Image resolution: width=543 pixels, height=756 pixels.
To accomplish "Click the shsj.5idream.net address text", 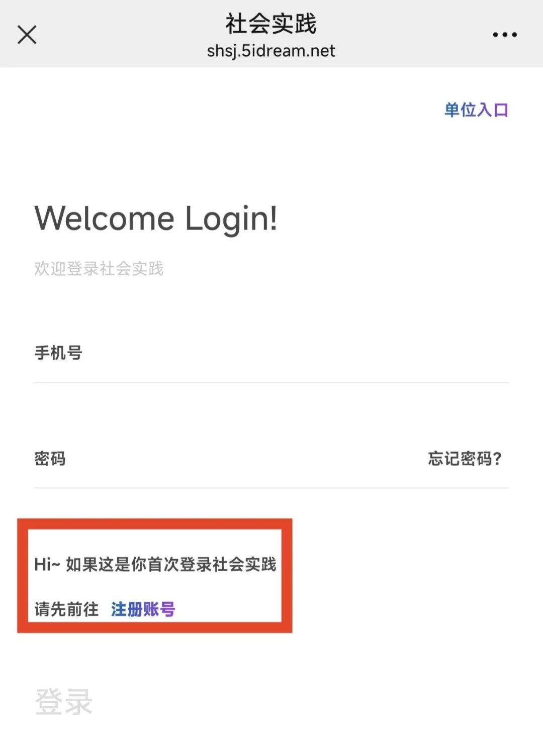I will (x=271, y=51).
